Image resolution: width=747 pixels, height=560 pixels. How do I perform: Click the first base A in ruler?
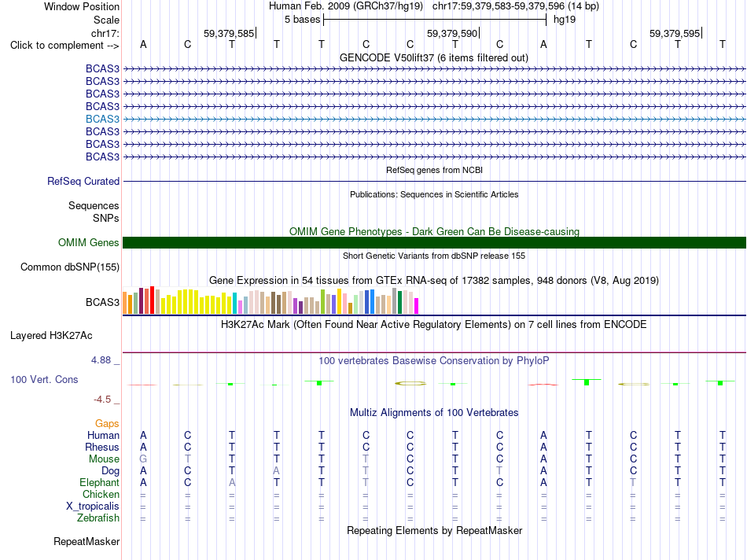coord(143,45)
